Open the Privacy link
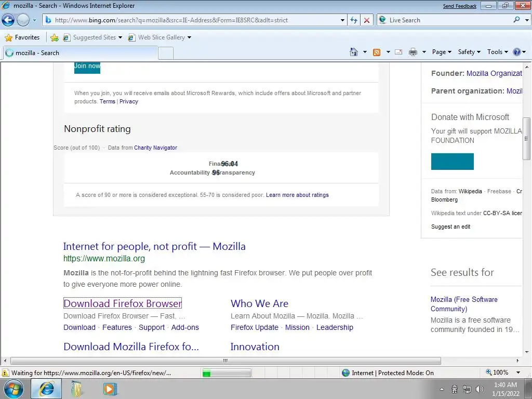The image size is (532, 399). click(x=129, y=101)
